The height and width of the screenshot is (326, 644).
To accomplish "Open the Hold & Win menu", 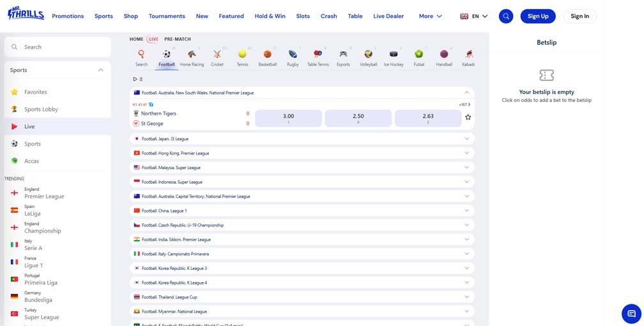I will click(x=270, y=17).
